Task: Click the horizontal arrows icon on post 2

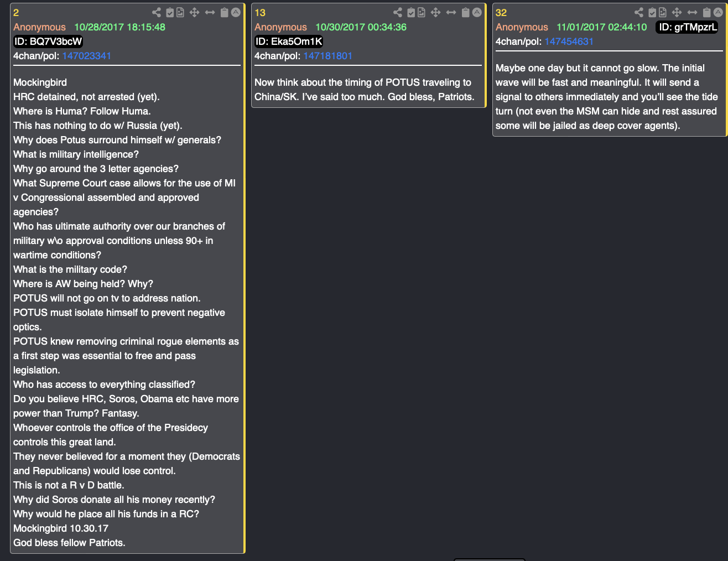Action: pyautogui.click(x=210, y=12)
